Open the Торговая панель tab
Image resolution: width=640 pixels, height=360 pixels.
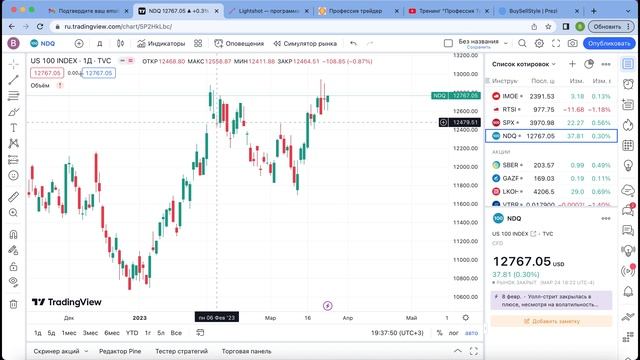click(x=246, y=351)
